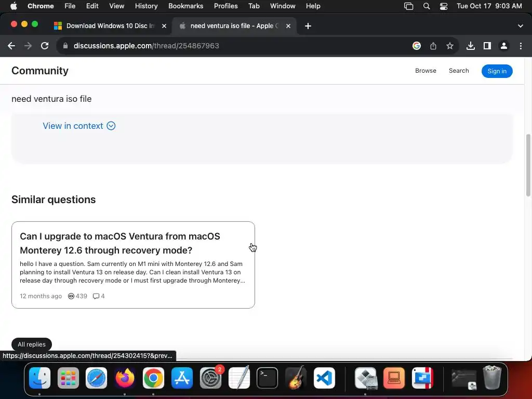
Task: Open Finder from the Dock
Action: pyautogui.click(x=39, y=378)
